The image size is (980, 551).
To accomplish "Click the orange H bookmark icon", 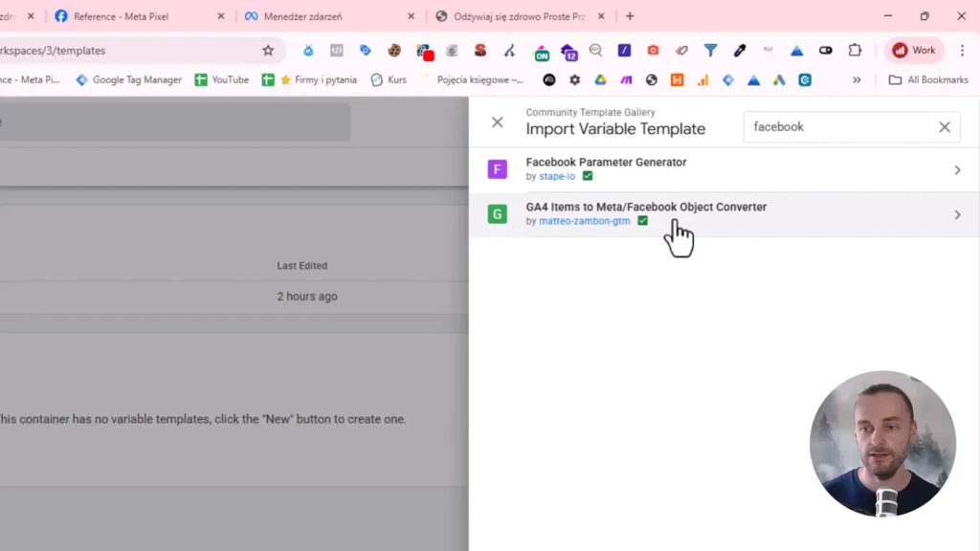I will click(x=677, y=80).
